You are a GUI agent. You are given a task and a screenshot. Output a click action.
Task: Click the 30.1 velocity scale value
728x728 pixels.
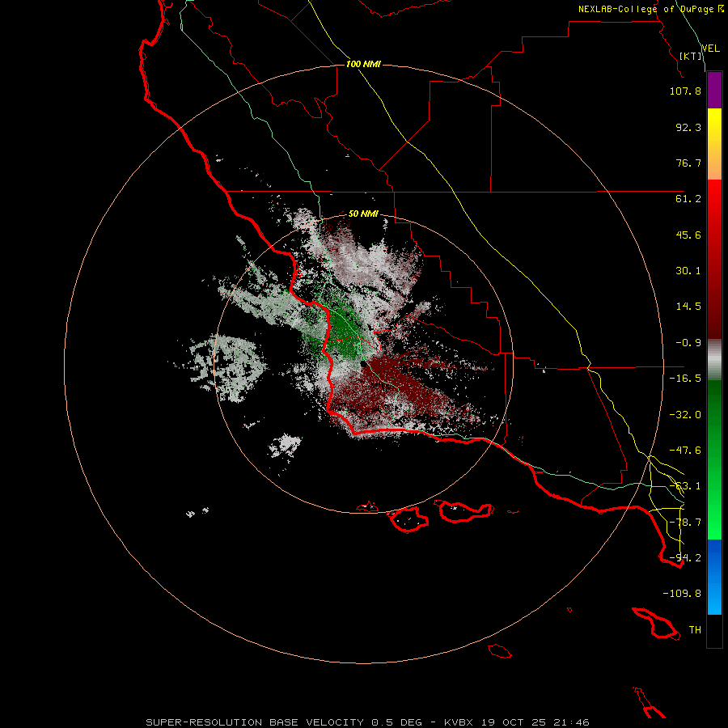pyautogui.click(x=688, y=271)
